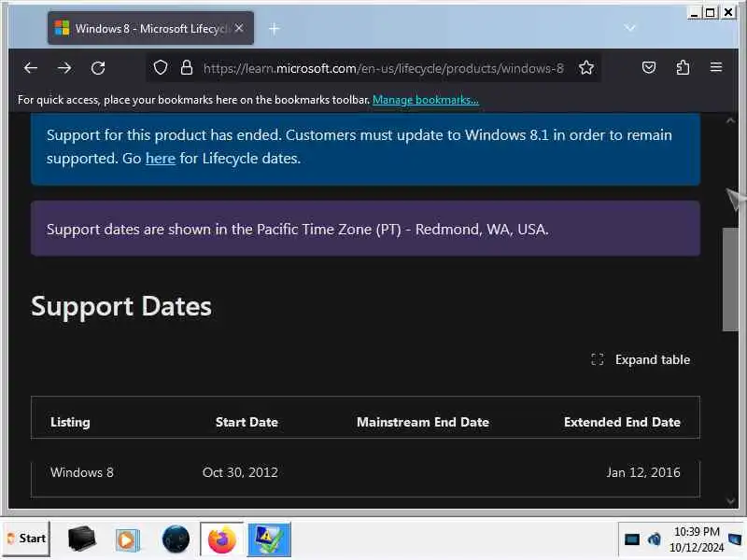Open the volume speaker tray icon
The image size is (747, 560).
click(655, 539)
